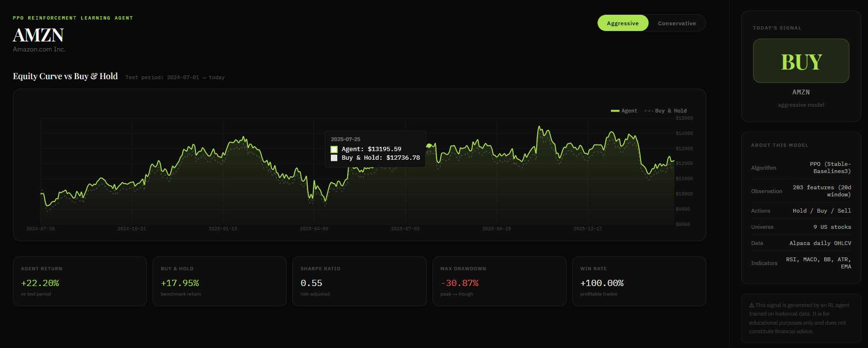The image size is (868, 348).
Task: Click the green data point marker on chart
Action: tap(429, 145)
